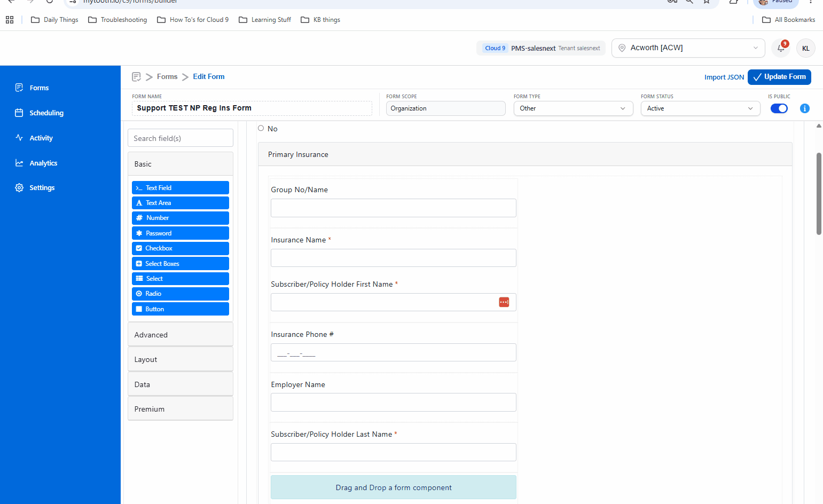Open browser apps grid icon
The image size is (823, 504).
(10, 20)
